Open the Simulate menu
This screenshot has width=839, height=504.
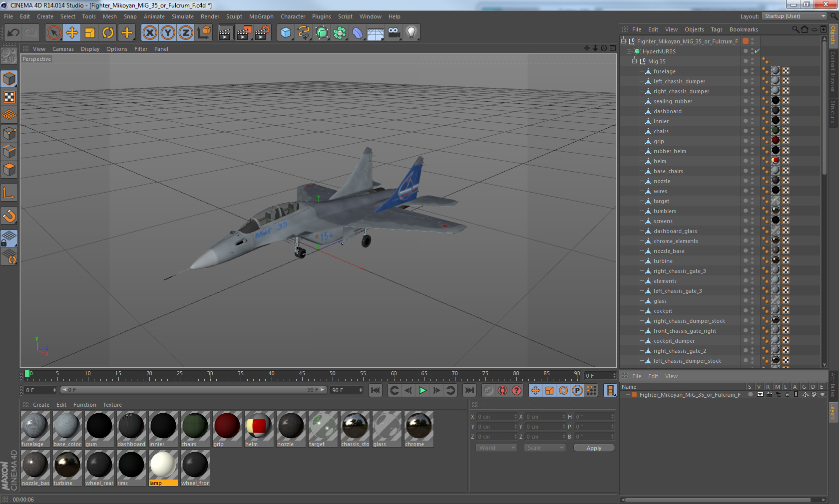183,16
